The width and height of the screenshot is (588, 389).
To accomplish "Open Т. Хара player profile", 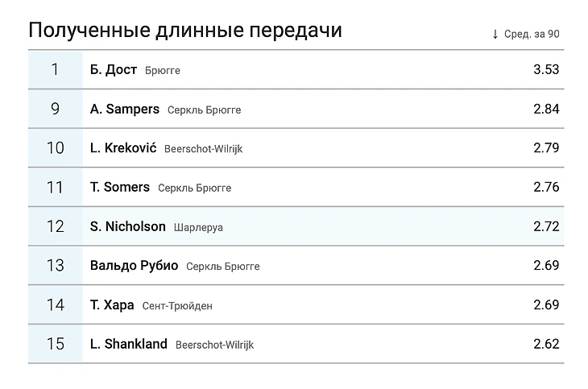I will (x=112, y=305).
